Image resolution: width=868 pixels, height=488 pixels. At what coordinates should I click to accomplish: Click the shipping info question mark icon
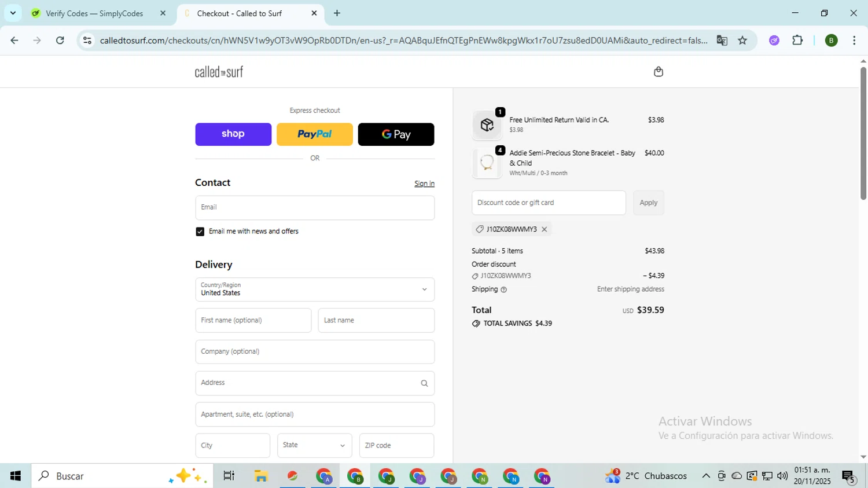[503, 289]
